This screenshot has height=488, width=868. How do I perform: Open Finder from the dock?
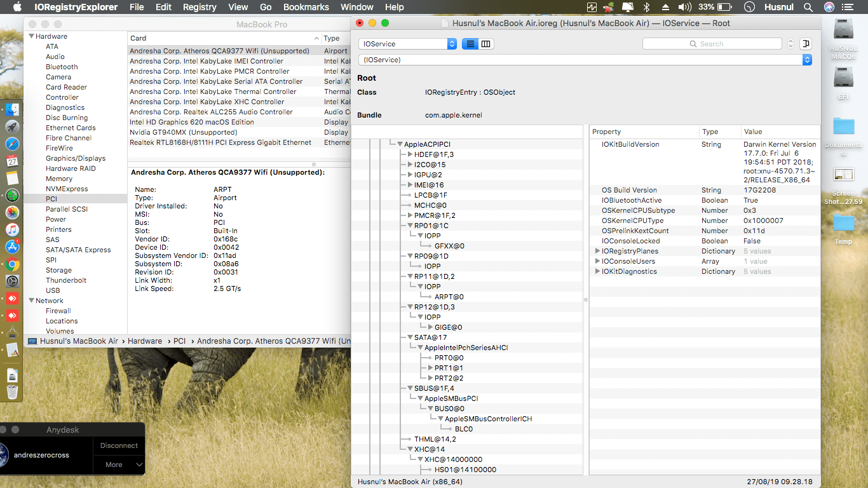coord(12,110)
